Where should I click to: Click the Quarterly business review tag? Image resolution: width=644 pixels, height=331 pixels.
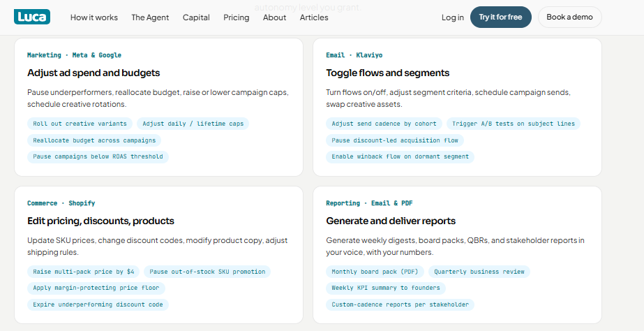click(x=479, y=272)
